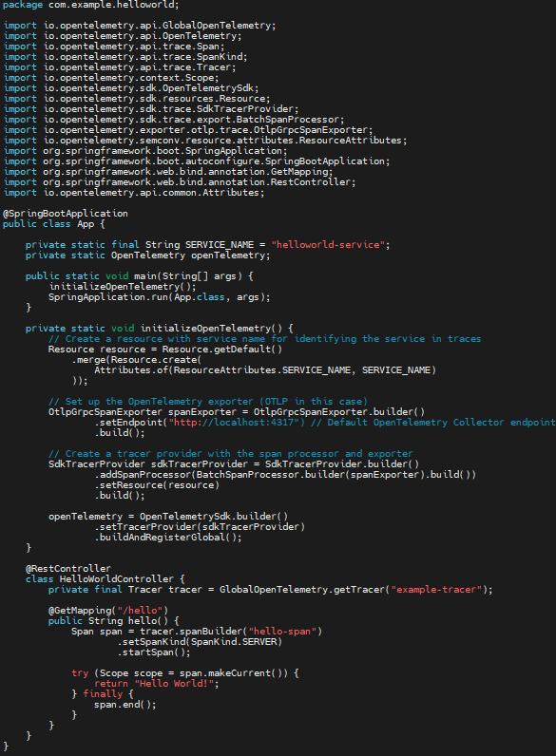Click the Resource.getDefault() line
This screenshot has height=756, width=556.
point(165,350)
